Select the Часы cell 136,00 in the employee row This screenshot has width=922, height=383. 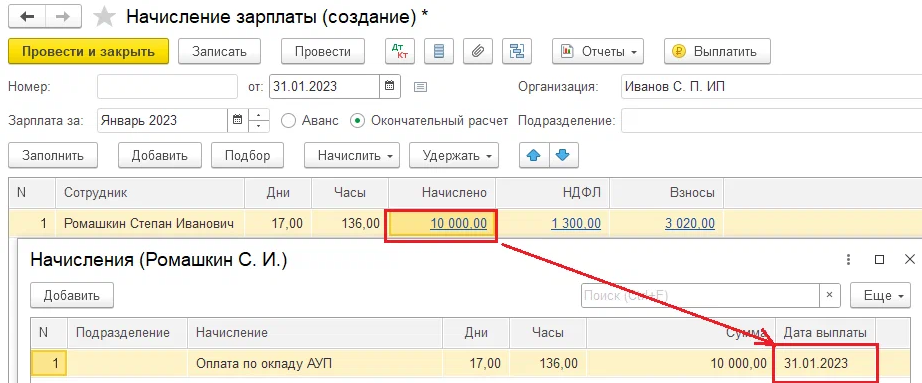click(350, 224)
